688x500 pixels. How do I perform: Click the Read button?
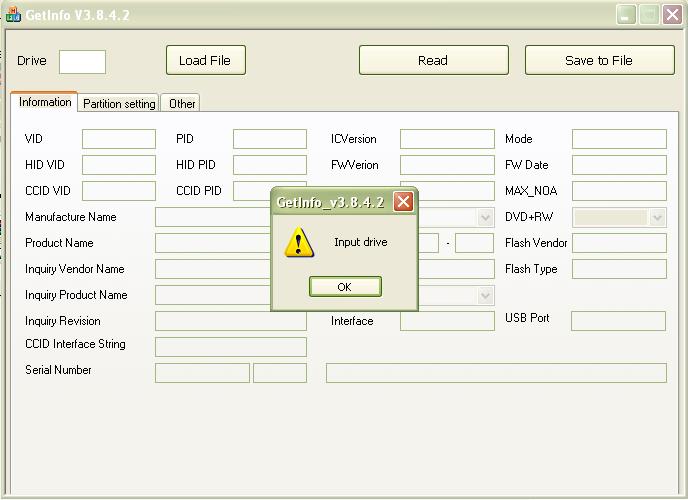pyautogui.click(x=434, y=60)
